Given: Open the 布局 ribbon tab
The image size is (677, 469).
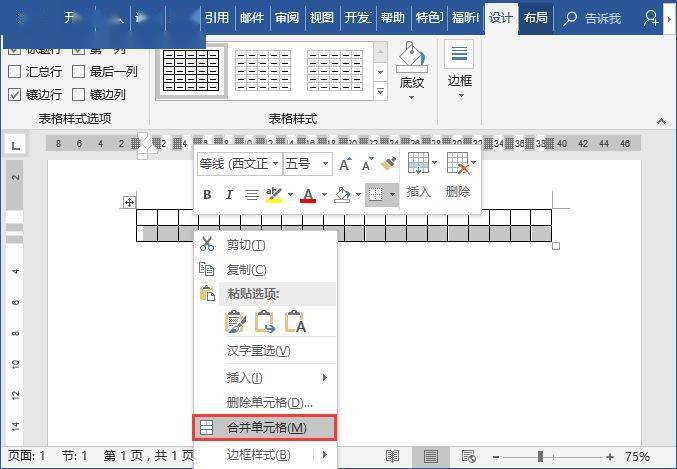Looking at the screenshot, I should [535, 17].
